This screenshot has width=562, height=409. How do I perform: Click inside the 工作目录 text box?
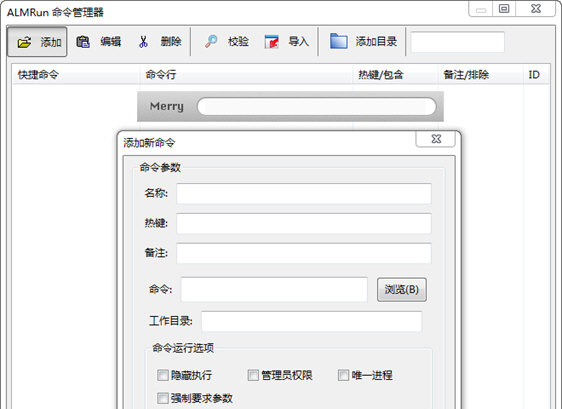coord(311,321)
